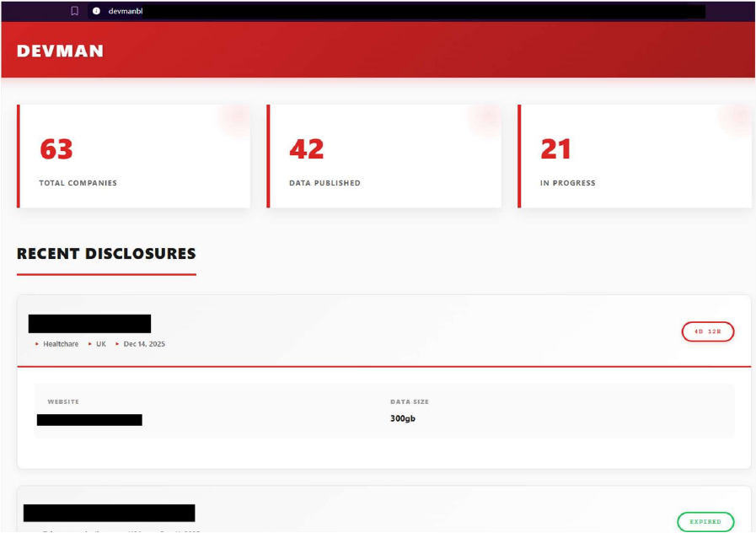Click the faded icon on Total Companies card

[x=237, y=118]
